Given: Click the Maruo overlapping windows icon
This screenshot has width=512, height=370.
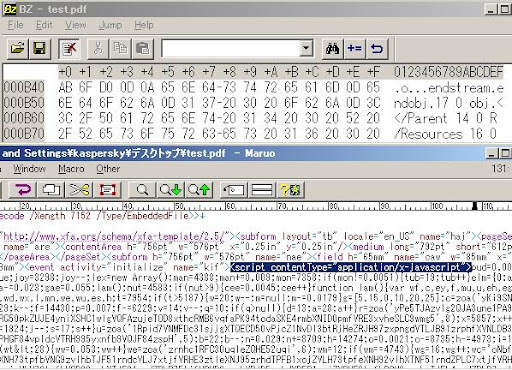Looking at the screenshot, I should tap(51, 190).
